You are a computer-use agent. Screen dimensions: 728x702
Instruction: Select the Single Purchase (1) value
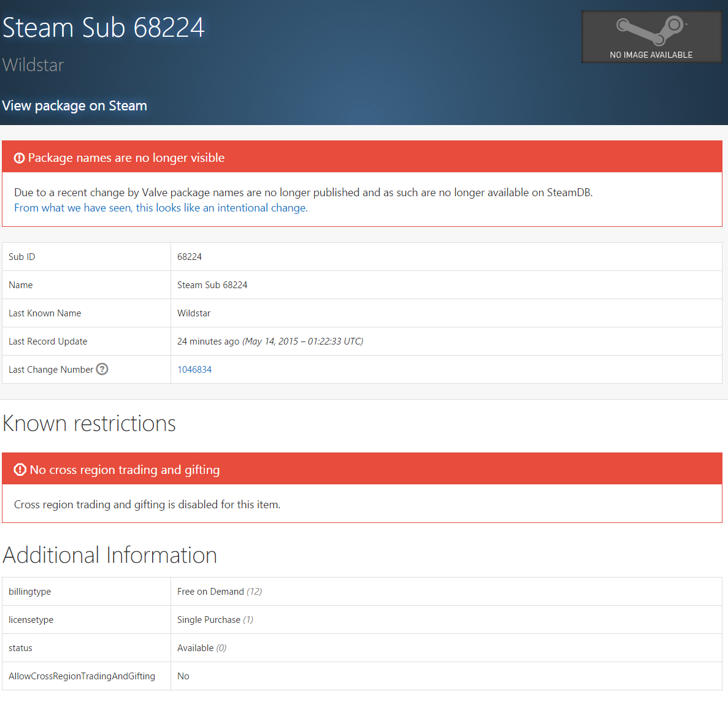coord(215,620)
